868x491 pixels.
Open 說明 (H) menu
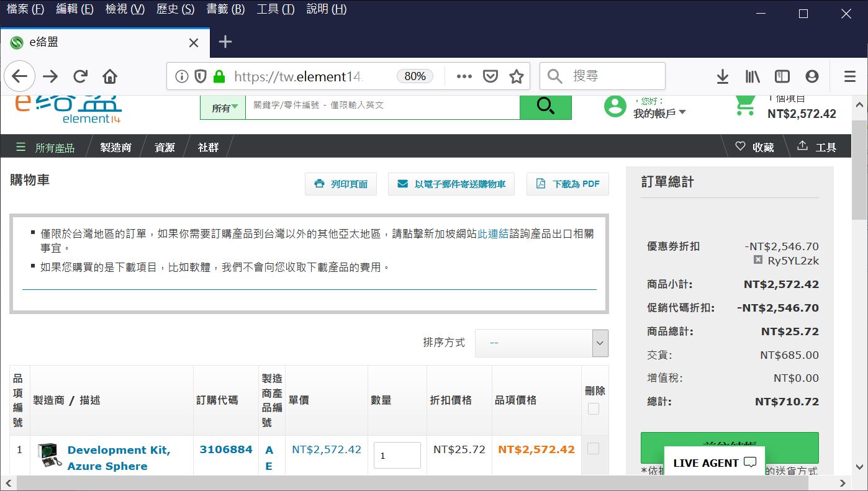pyautogui.click(x=327, y=9)
